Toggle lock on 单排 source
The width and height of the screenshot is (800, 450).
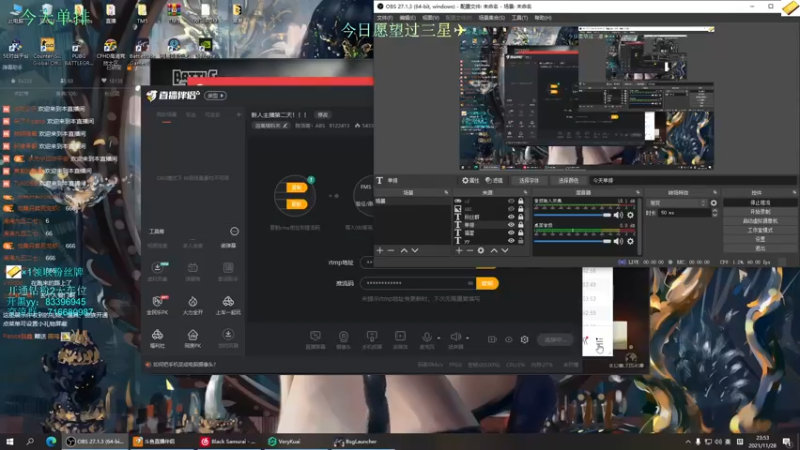tap(520, 224)
